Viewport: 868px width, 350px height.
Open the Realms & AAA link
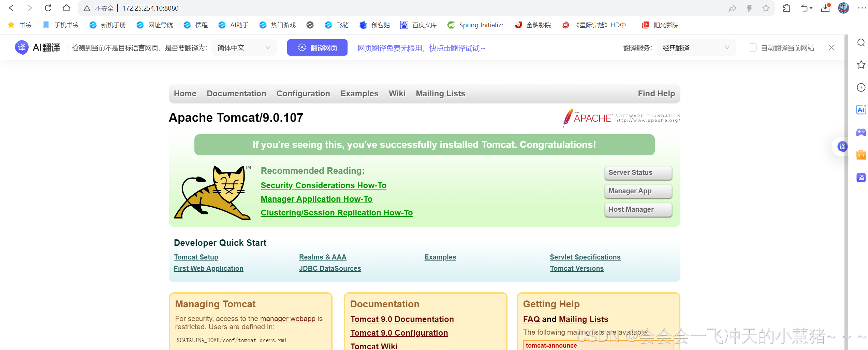point(323,257)
